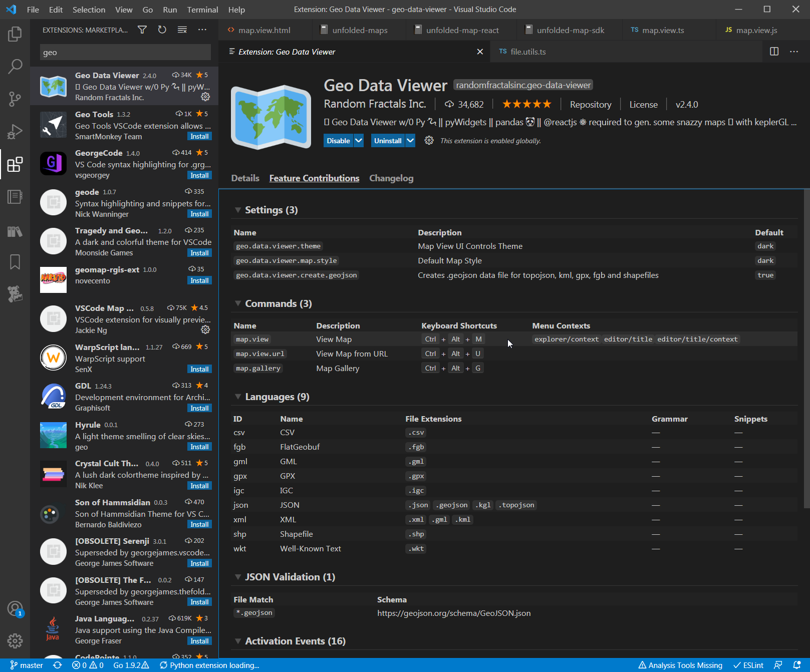Open manage gear beside Uninstall button

(429, 141)
